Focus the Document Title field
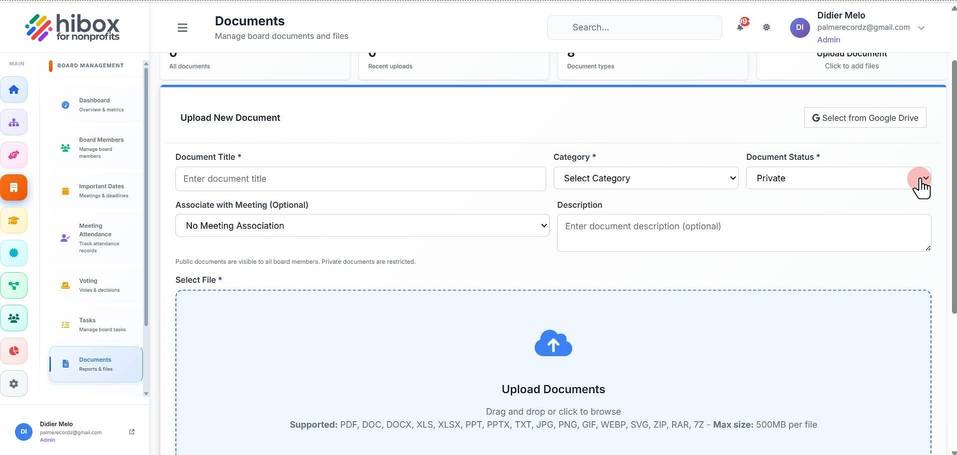The height and width of the screenshot is (455, 957). (360, 178)
